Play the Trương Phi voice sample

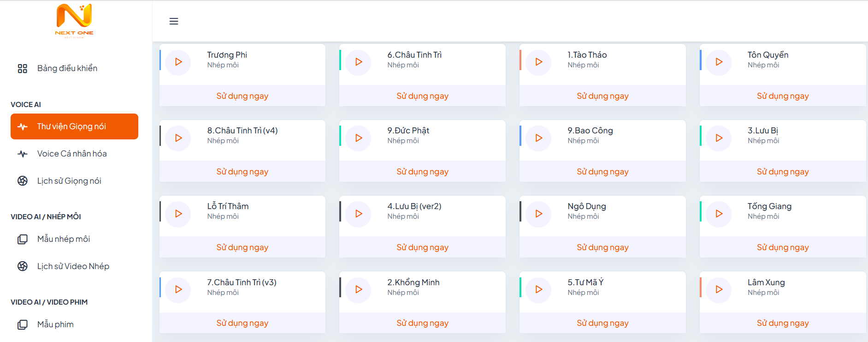pos(178,62)
